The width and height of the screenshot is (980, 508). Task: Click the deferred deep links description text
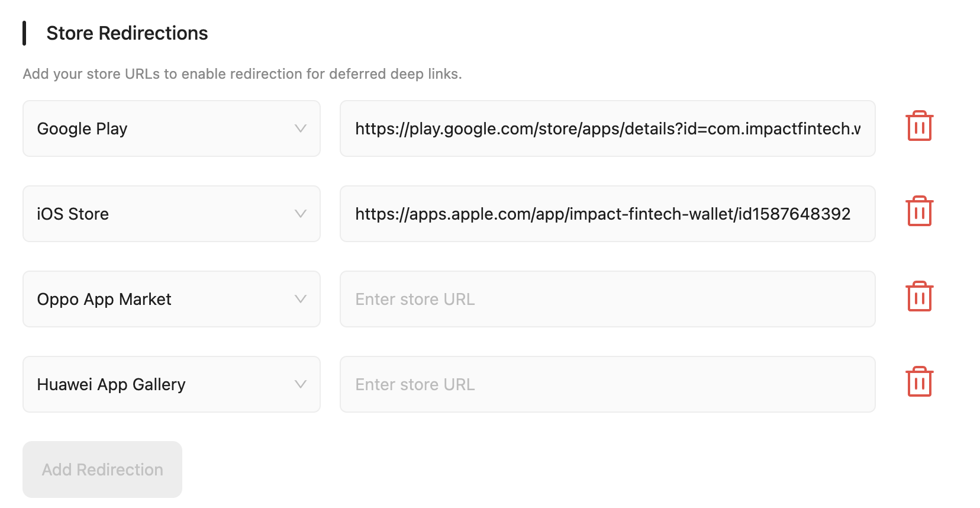click(x=242, y=74)
